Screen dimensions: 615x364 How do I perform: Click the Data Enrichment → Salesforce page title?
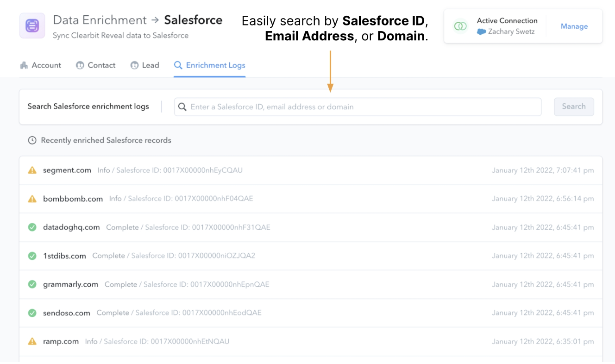tap(138, 20)
